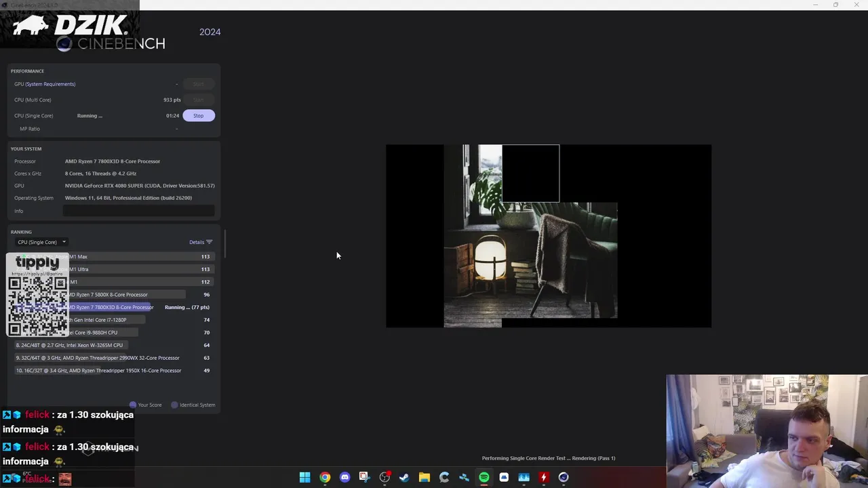This screenshot has height=488, width=868.
Task: Select the Intel Xeon W-3265M ranking row
Action: (113, 345)
